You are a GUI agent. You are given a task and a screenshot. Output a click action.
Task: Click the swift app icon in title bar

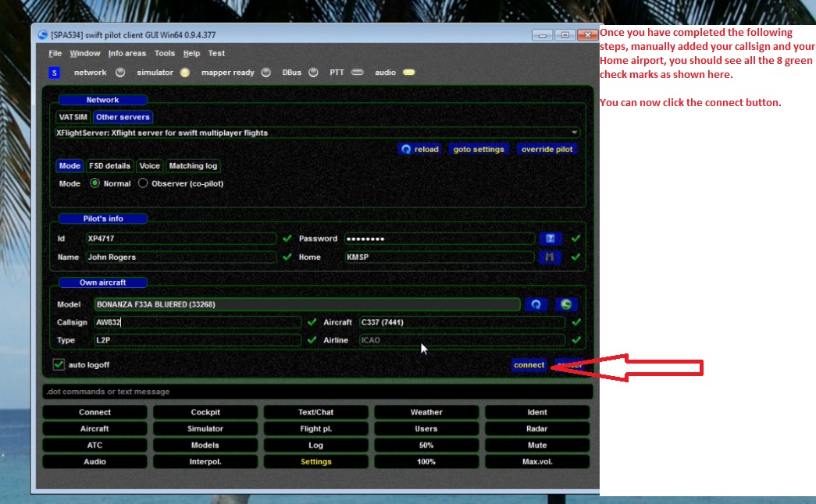tap(42, 35)
